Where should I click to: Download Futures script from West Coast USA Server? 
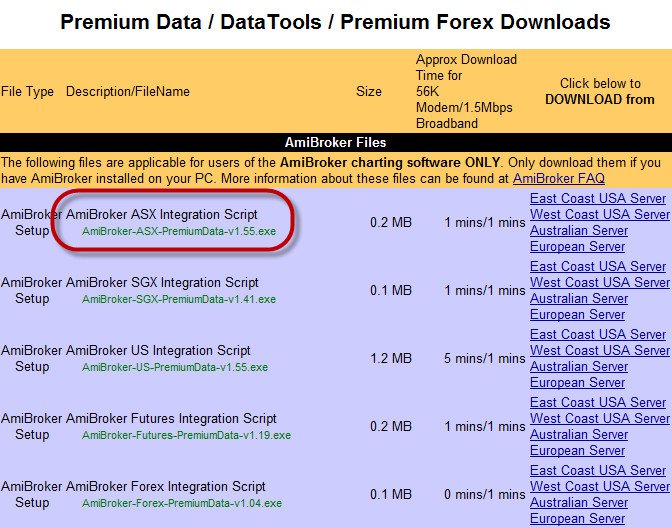tap(600, 418)
